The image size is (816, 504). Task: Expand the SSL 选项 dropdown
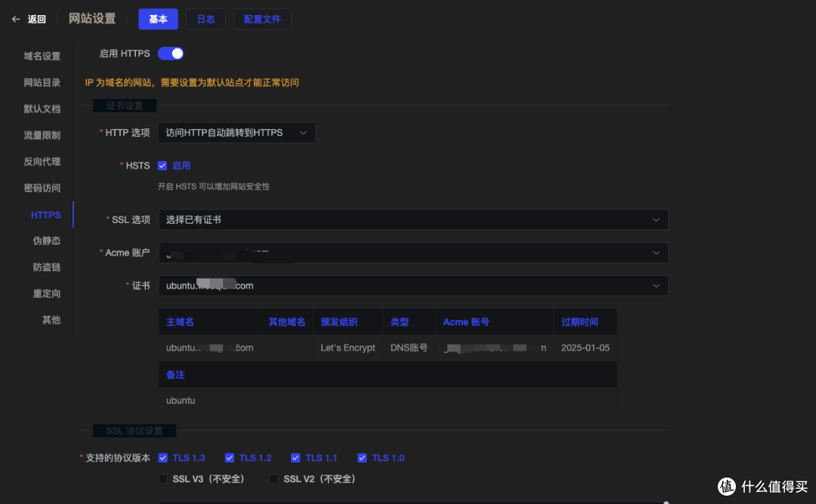pos(413,219)
